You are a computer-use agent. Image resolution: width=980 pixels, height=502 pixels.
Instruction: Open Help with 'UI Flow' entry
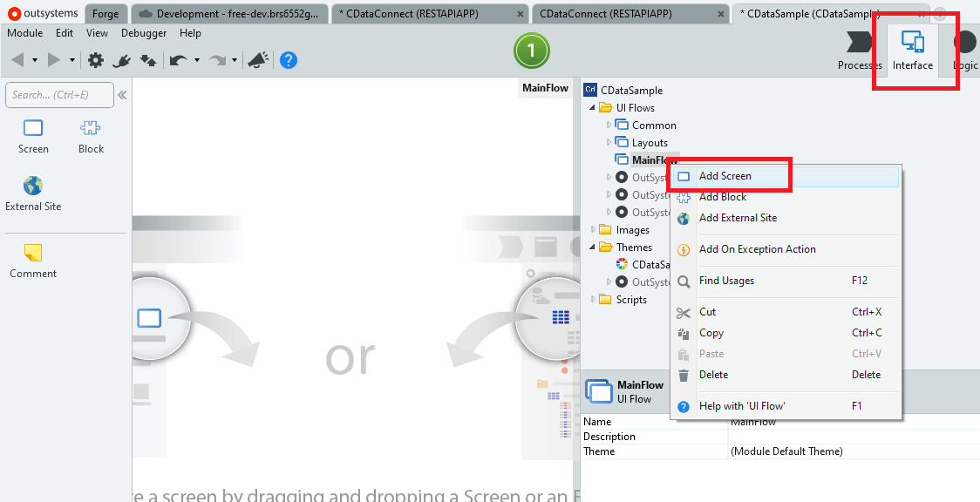pyautogui.click(x=786, y=406)
